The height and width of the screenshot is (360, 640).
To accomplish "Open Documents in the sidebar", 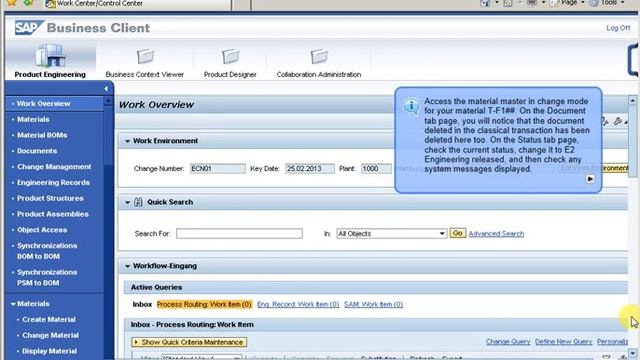I will pyautogui.click(x=37, y=151).
